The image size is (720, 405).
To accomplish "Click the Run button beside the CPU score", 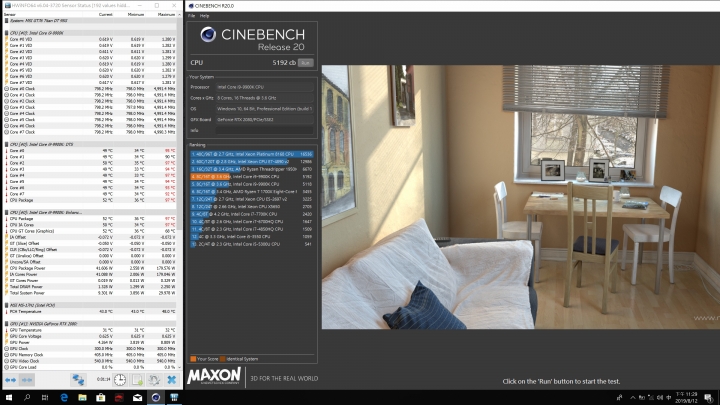I will [x=305, y=63].
